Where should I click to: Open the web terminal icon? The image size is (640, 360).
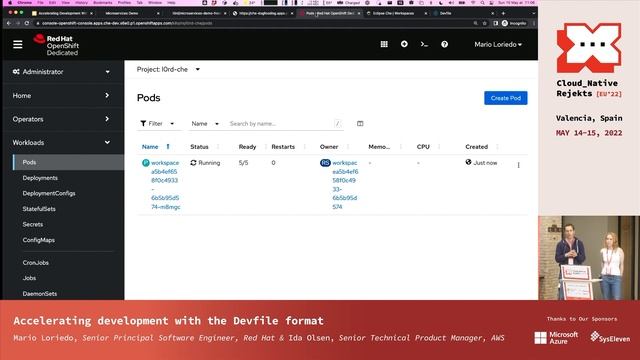pyautogui.click(x=424, y=44)
